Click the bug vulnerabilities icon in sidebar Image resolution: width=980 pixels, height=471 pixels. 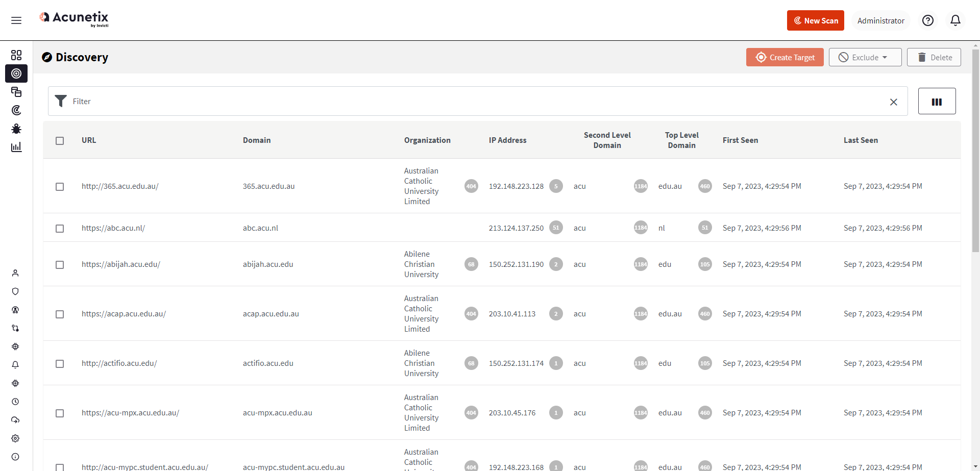tap(16, 129)
